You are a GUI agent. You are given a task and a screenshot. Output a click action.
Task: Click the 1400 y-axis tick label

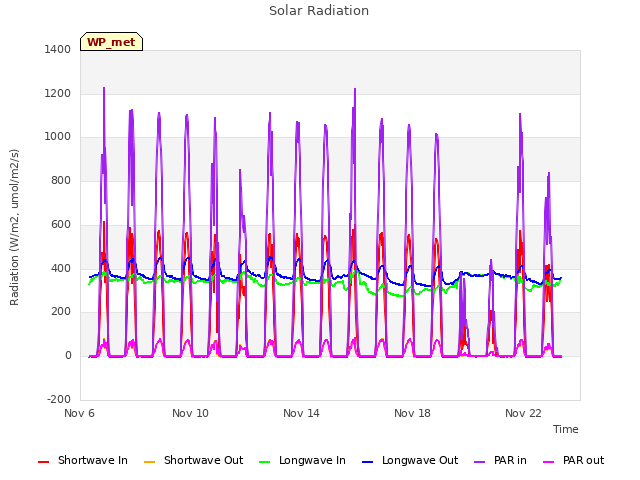point(58,49)
